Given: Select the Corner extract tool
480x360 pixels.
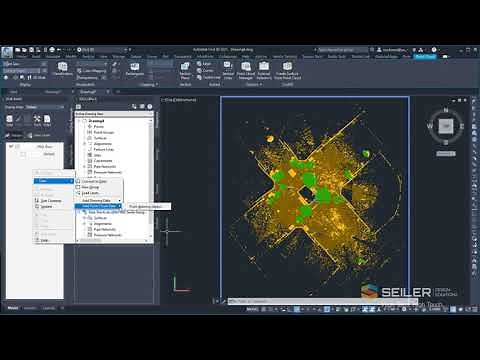Looking at the screenshot, I should point(205,70).
